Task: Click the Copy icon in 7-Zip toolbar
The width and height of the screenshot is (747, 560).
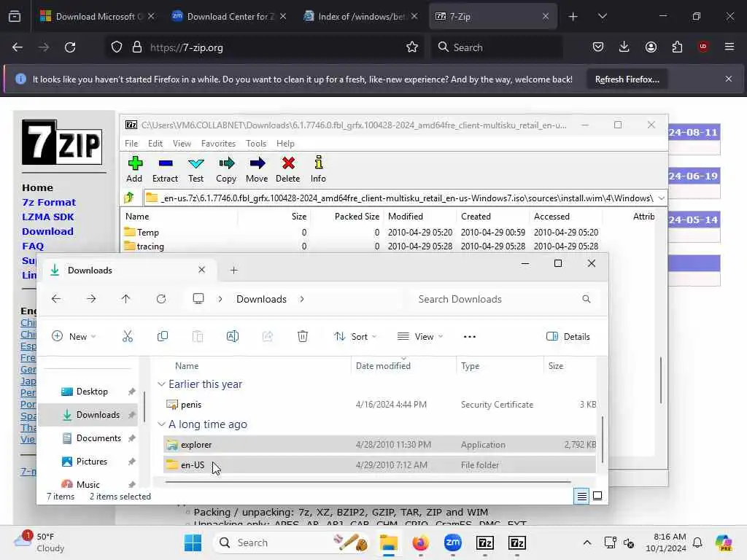Action: point(226,169)
